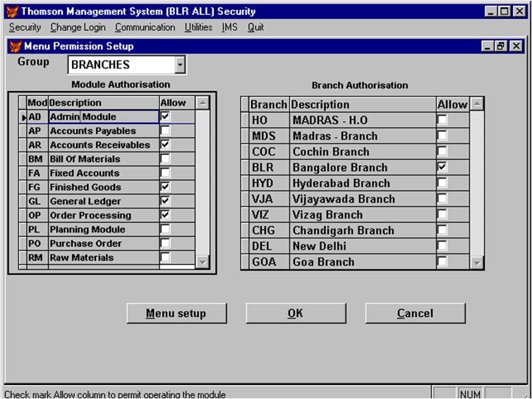Click the Menu setup button

176,314
